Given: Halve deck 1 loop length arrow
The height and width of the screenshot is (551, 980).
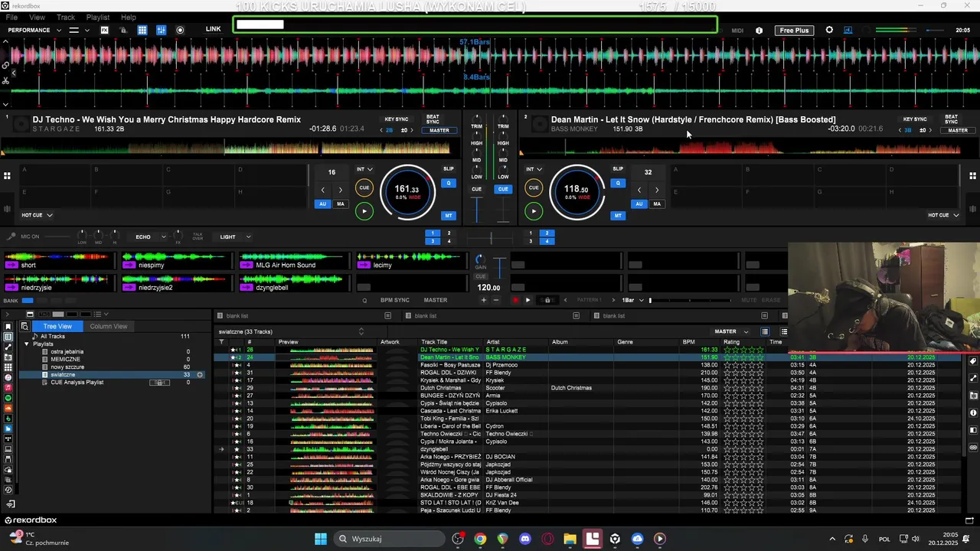Looking at the screenshot, I should tap(322, 190).
